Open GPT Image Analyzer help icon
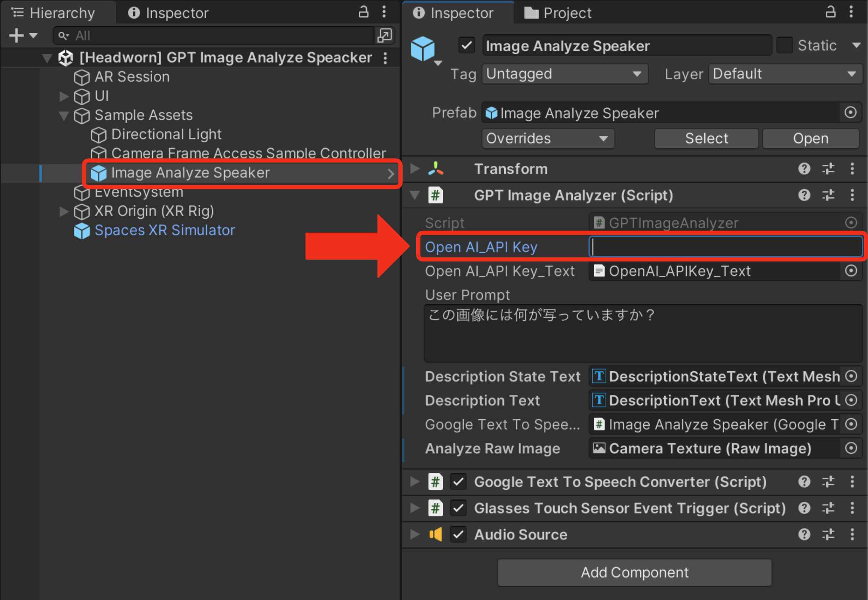Viewport: 868px width, 600px height. (x=804, y=195)
